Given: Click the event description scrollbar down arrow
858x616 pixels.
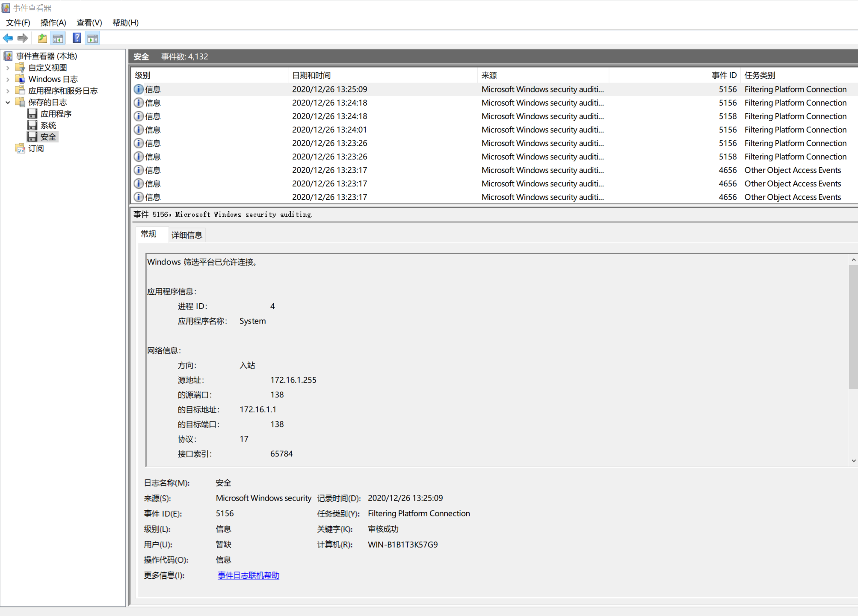Looking at the screenshot, I should pyautogui.click(x=853, y=461).
